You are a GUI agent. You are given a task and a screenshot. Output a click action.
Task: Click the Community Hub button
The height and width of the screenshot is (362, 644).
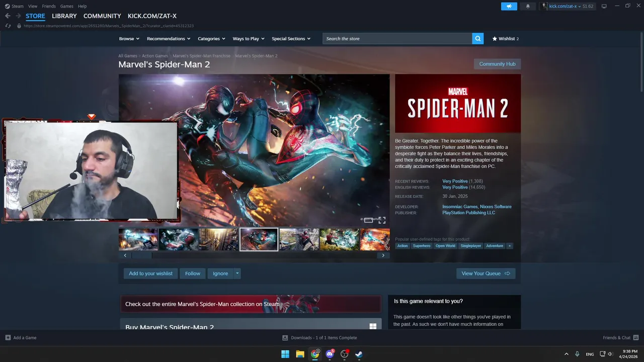tap(497, 64)
